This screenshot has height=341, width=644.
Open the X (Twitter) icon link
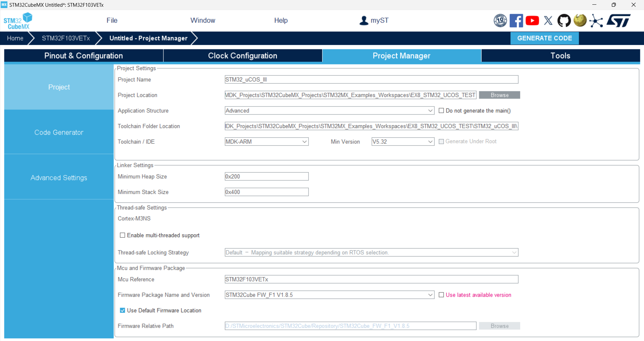548,20
